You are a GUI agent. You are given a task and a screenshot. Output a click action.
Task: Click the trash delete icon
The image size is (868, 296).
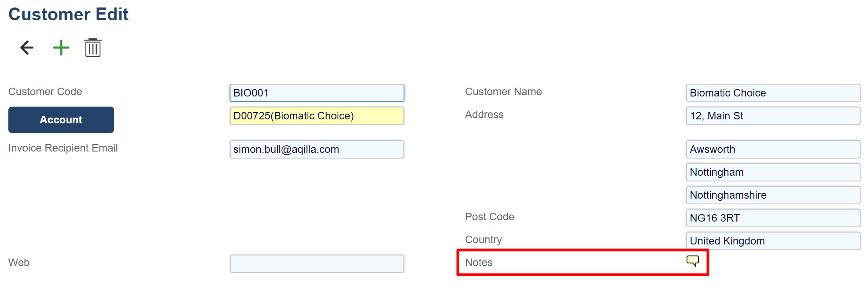tap(93, 48)
